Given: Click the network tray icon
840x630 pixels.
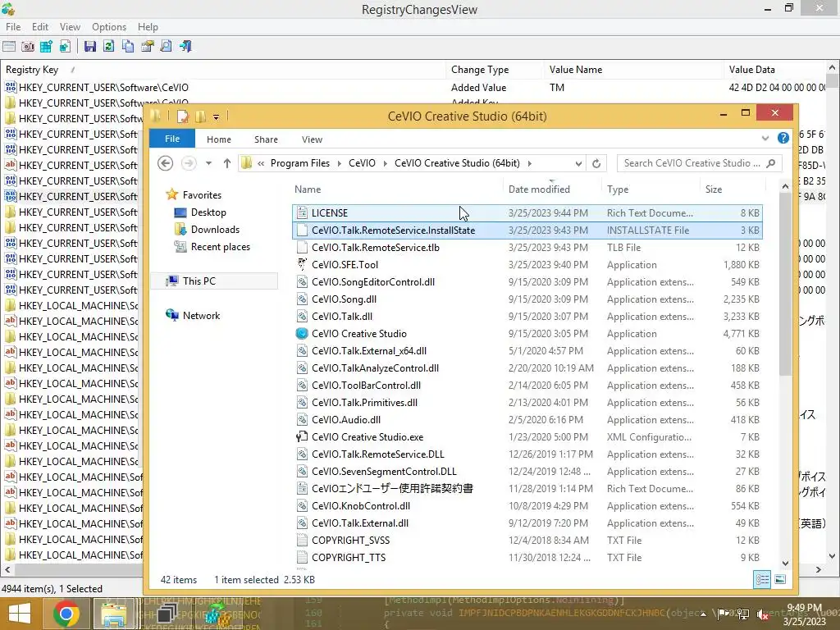Looking at the screenshot, I should coord(743,614).
